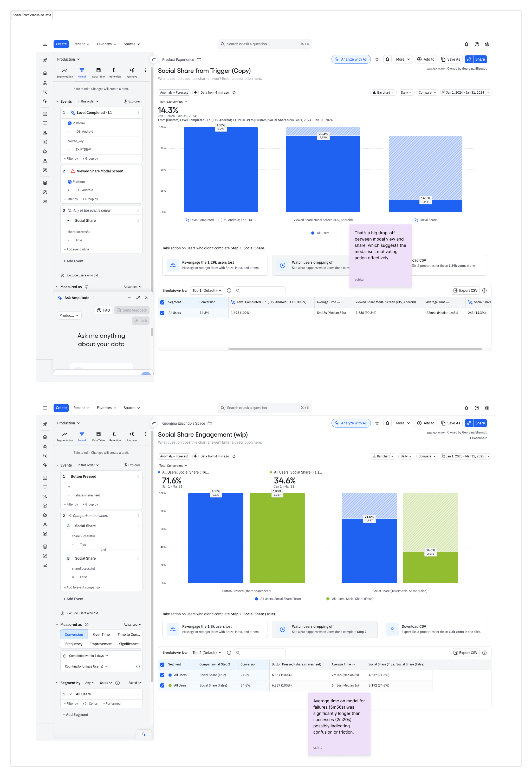532x777 pixels.
Task: Toggle the Segment header checkbox in the bottom table
Action: point(162,665)
